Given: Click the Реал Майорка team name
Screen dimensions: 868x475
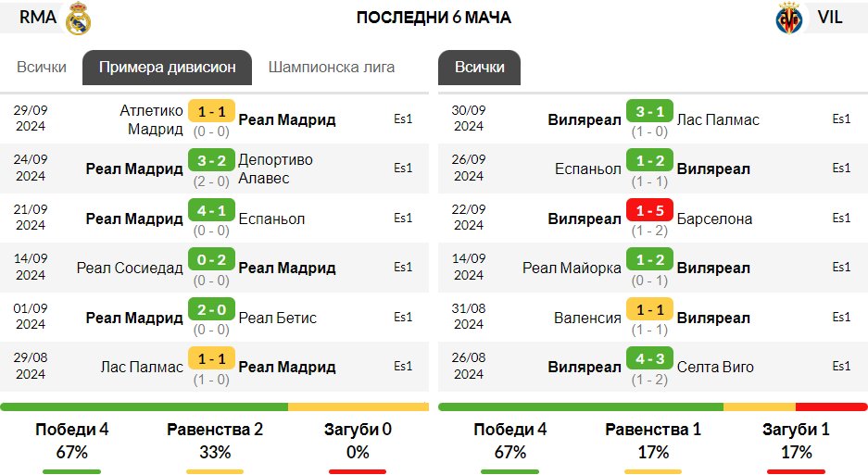Looking at the screenshot, I should tap(572, 268).
